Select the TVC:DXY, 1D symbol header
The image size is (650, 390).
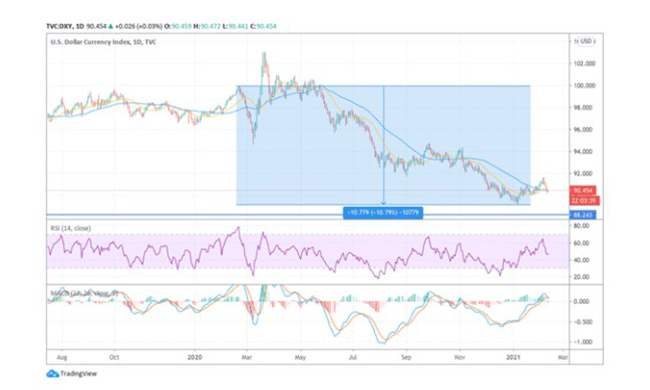[65, 26]
